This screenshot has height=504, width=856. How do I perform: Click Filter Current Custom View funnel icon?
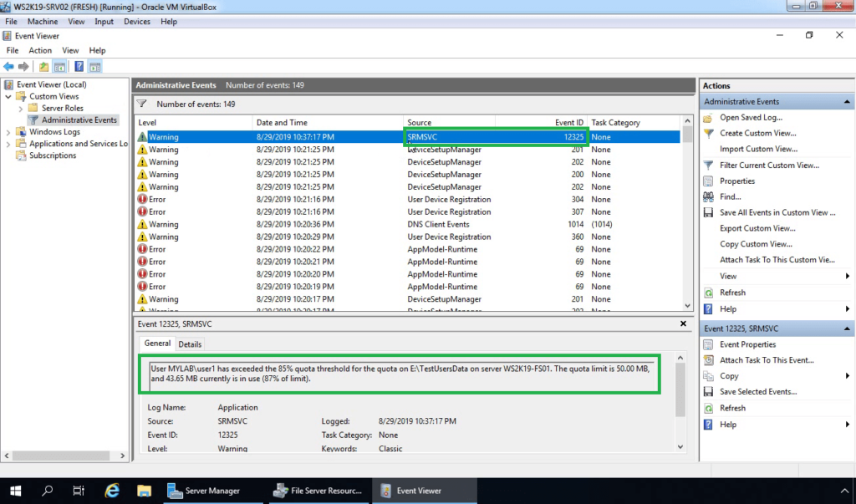click(708, 165)
